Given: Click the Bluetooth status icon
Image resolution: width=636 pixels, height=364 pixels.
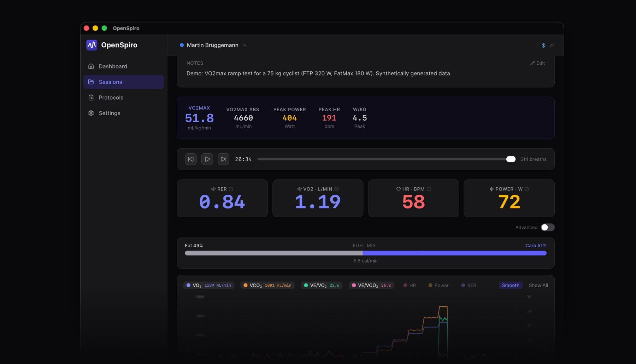Looking at the screenshot, I should [543, 45].
